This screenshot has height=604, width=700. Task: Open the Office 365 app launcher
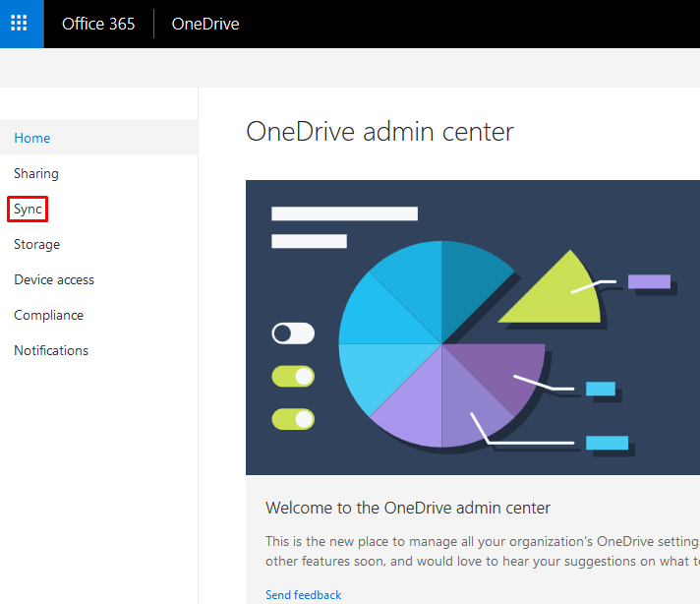pyautogui.click(x=19, y=24)
